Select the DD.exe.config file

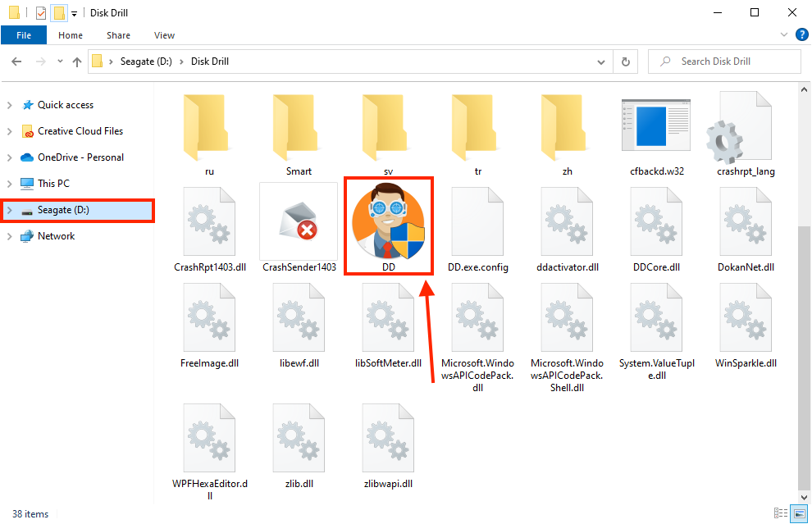coord(477,230)
